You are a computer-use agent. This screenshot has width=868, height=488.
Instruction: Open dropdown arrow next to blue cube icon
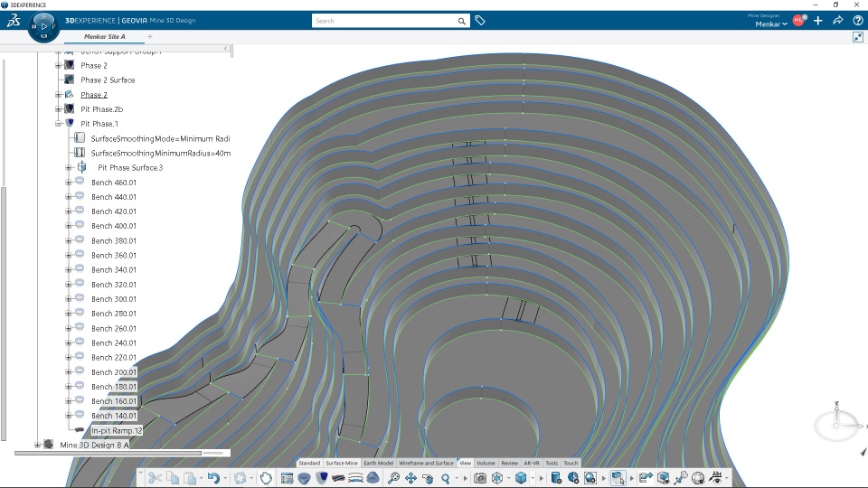click(533, 479)
